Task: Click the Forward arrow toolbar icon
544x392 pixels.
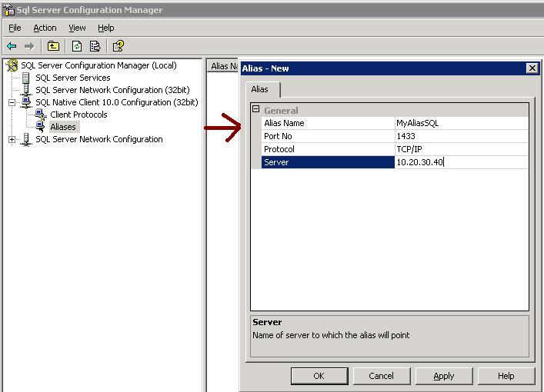Action: pyautogui.click(x=29, y=46)
